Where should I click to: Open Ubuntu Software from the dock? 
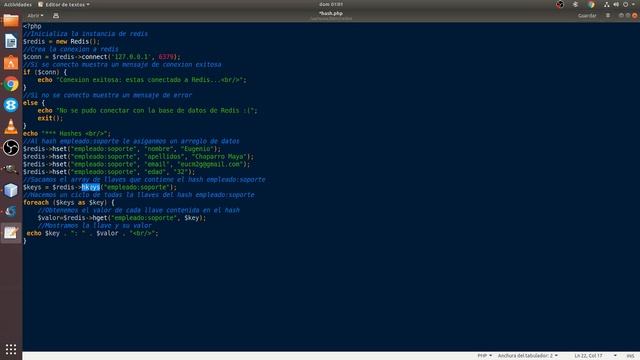coord(11,62)
